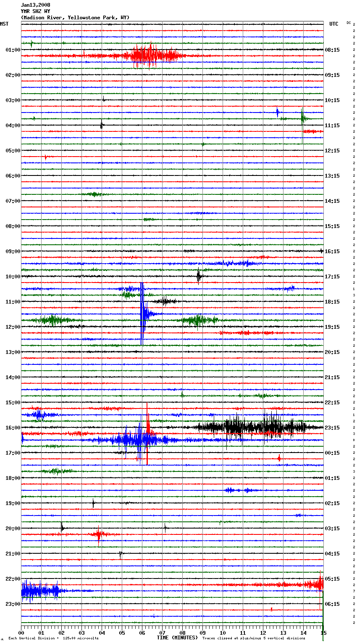Select the 17:00 MST time label
The image size is (357, 644).
click(13, 453)
